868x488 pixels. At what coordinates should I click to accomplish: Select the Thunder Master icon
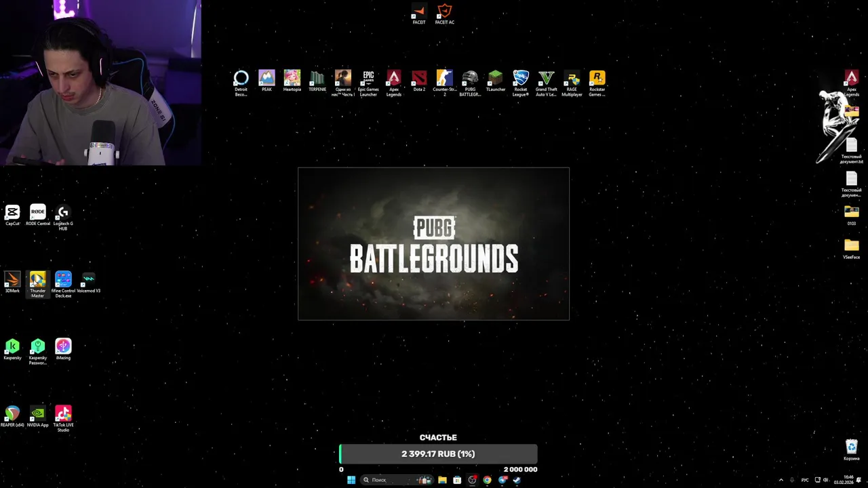pos(38,285)
